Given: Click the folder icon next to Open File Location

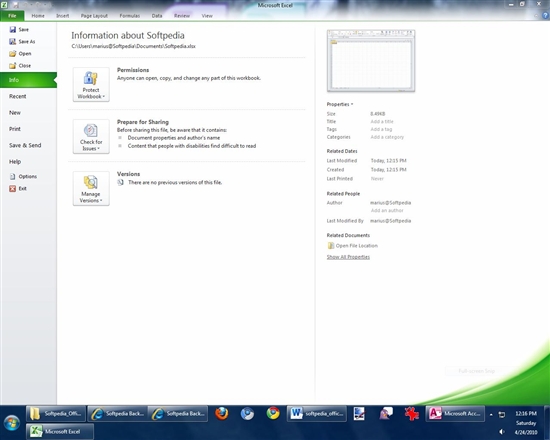Looking at the screenshot, I should pyautogui.click(x=330, y=246).
